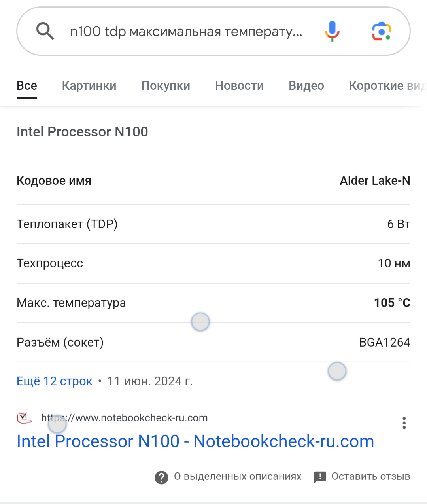Select the Новости tab
427x504 pixels.
click(239, 86)
